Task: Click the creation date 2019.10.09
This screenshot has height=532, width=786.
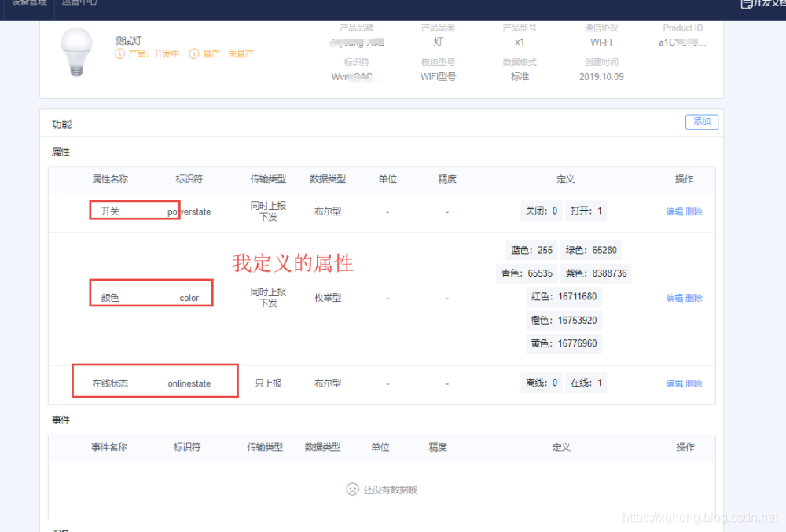Action: point(601,77)
